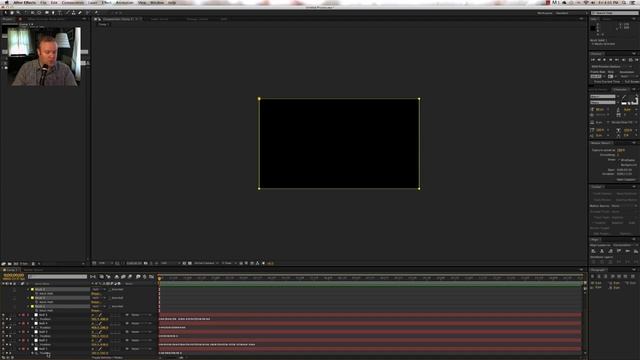Enable Full Screen in Preview panel
This screenshot has width=640, height=360.
point(622,82)
